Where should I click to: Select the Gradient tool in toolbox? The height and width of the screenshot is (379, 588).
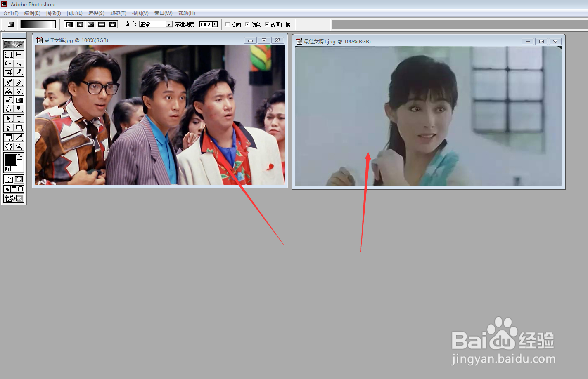(19, 100)
